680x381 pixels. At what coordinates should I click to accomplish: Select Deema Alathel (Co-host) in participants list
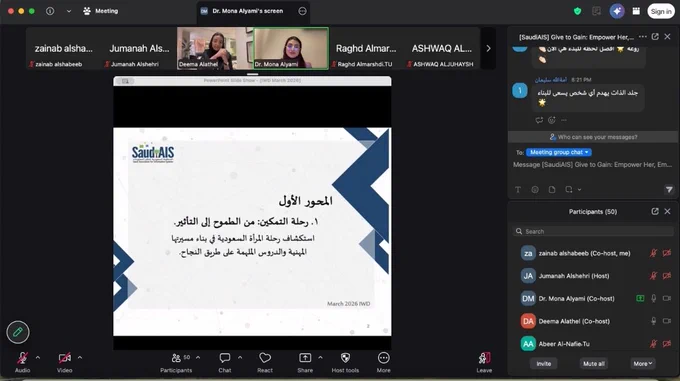point(593,321)
